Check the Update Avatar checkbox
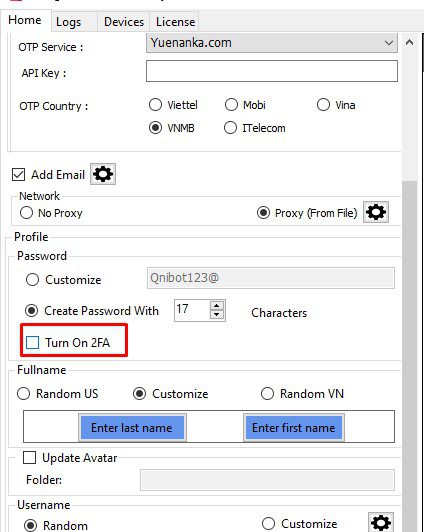The height and width of the screenshot is (532, 424). [x=29, y=457]
